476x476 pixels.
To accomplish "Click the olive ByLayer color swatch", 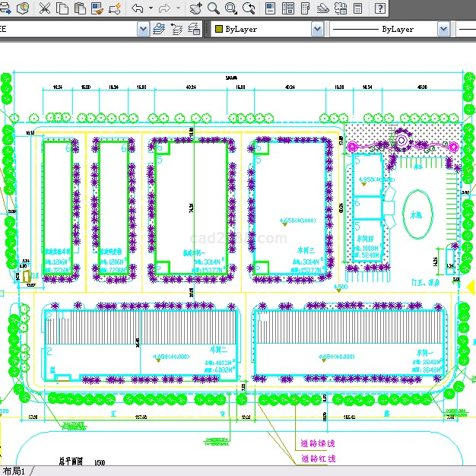I will [218, 29].
